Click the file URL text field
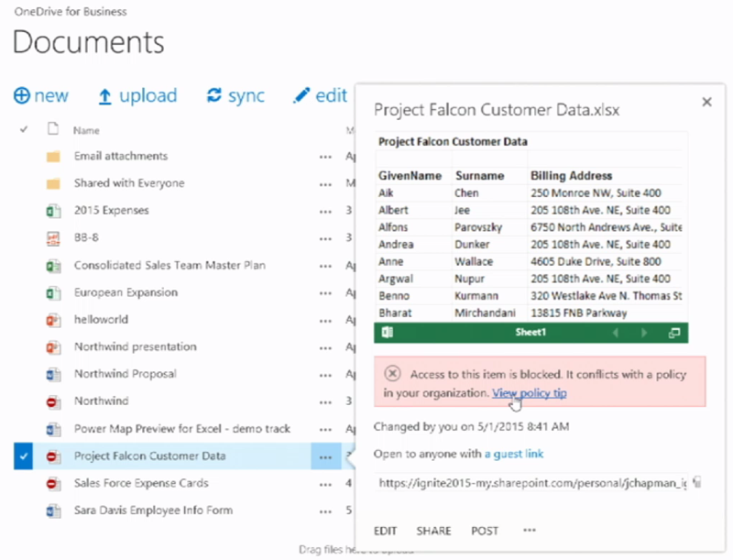The height and width of the screenshot is (560, 733). (531, 481)
